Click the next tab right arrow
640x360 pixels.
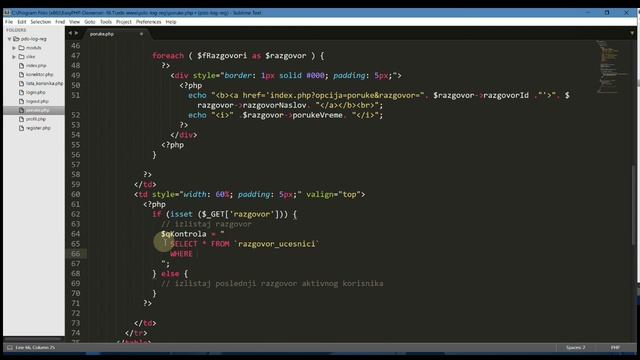(x=76, y=33)
